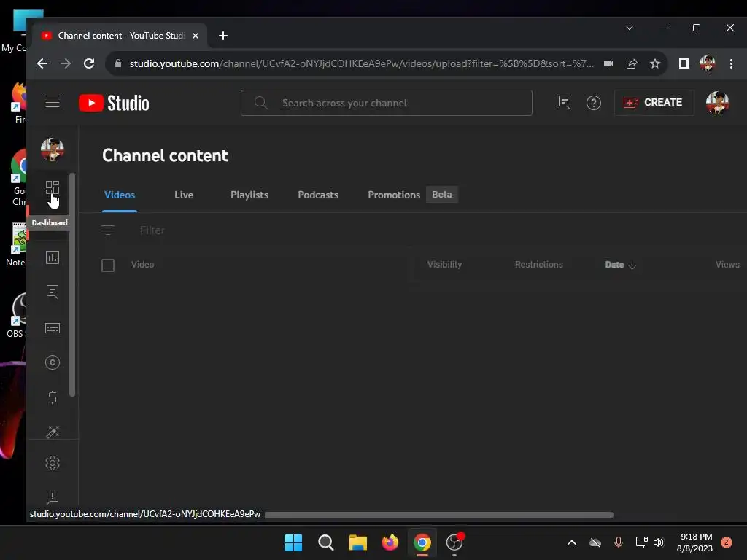This screenshot has height=560, width=747.
Task: Click the volume speaker tray icon
Action: pos(659,542)
